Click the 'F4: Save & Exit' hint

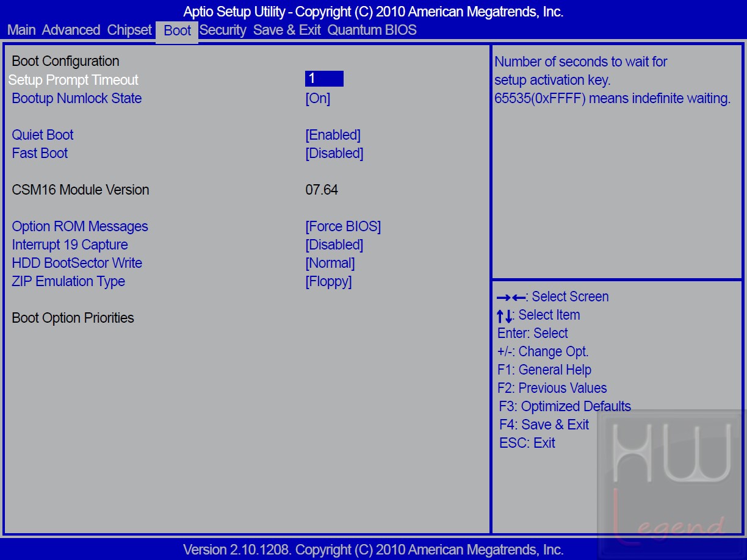click(544, 425)
